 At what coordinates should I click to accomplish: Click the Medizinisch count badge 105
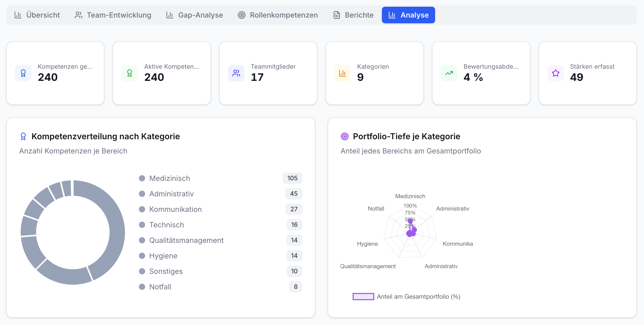click(292, 178)
